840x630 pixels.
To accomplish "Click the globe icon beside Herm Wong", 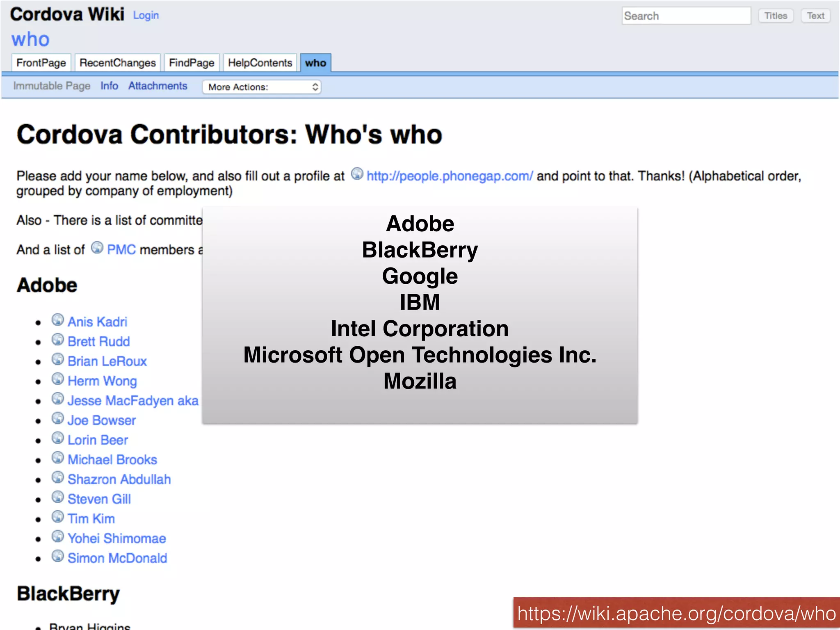I will pos(58,379).
